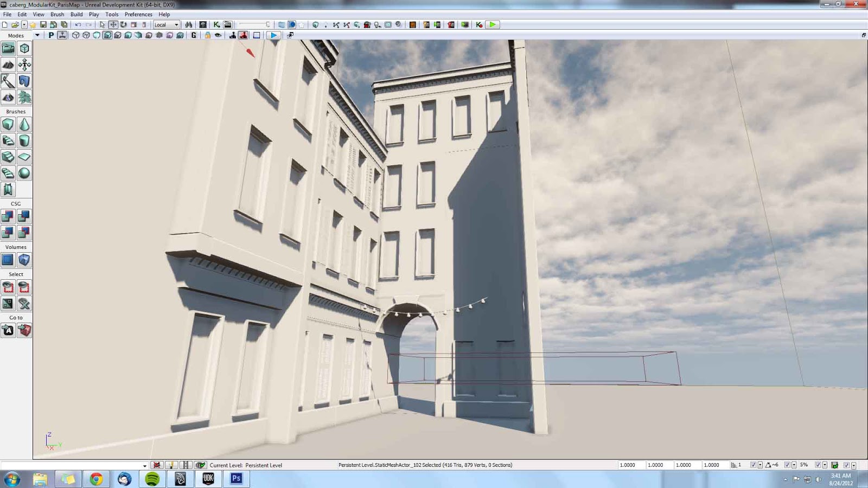Screen dimensions: 868x488
Task: Open the Build menu
Action: coord(76,14)
